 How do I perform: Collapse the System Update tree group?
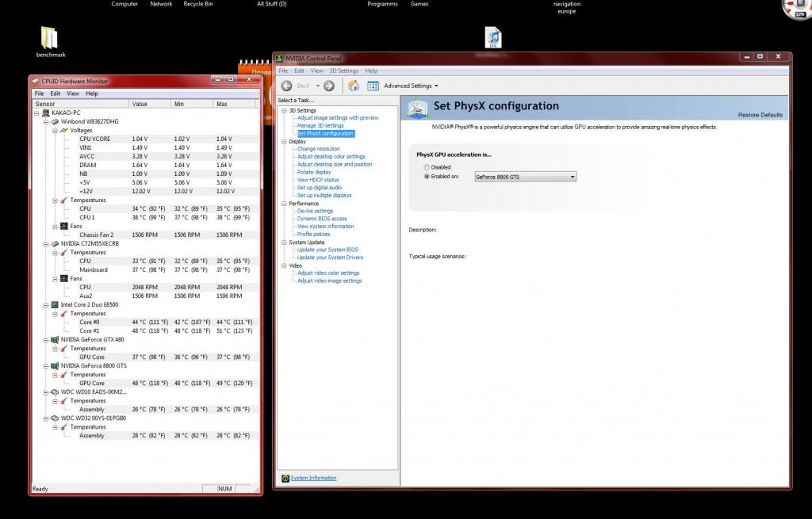[x=284, y=242]
